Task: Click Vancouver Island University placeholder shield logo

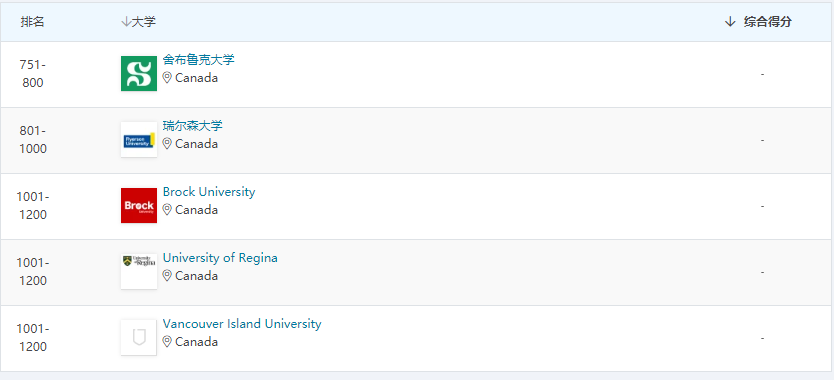Action: [x=139, y=337]
